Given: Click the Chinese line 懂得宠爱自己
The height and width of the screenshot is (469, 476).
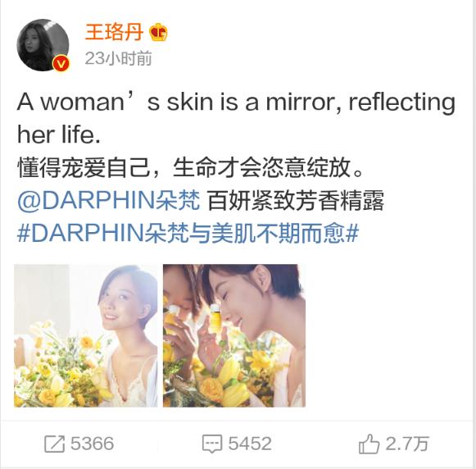Looking at the screenshot, I should point(84,167).
